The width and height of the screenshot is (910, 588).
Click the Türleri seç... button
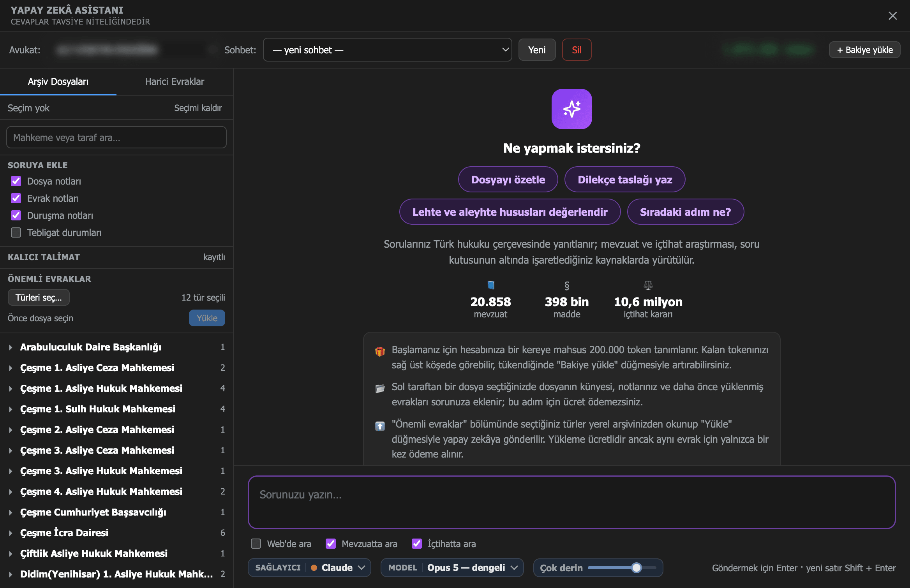(x=39, y=298)
